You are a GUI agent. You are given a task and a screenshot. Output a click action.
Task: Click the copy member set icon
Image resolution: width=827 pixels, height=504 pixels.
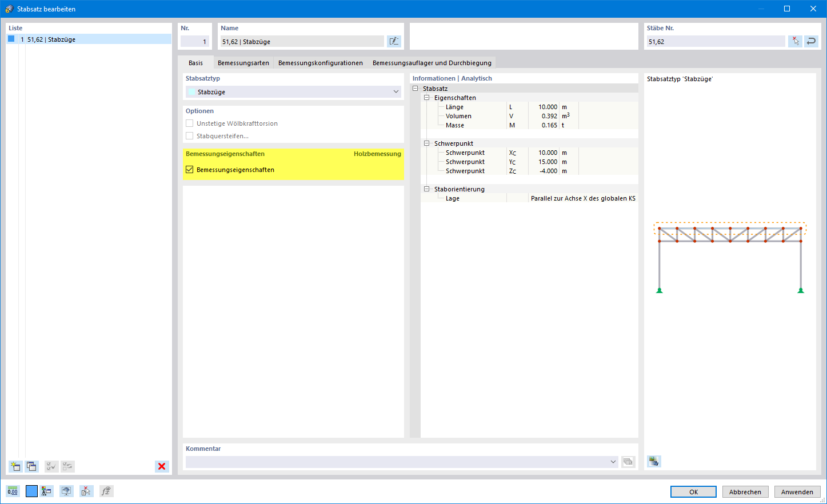[x=32, y=466]
